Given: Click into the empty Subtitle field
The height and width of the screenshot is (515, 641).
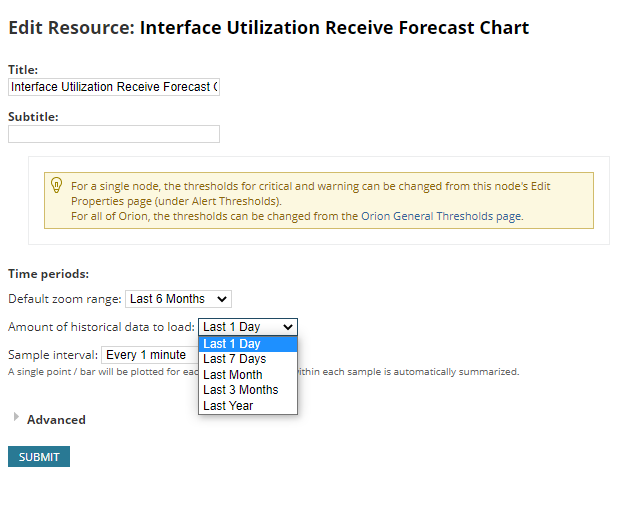Looking at the screenshot, I should click(x=114, y=134).
